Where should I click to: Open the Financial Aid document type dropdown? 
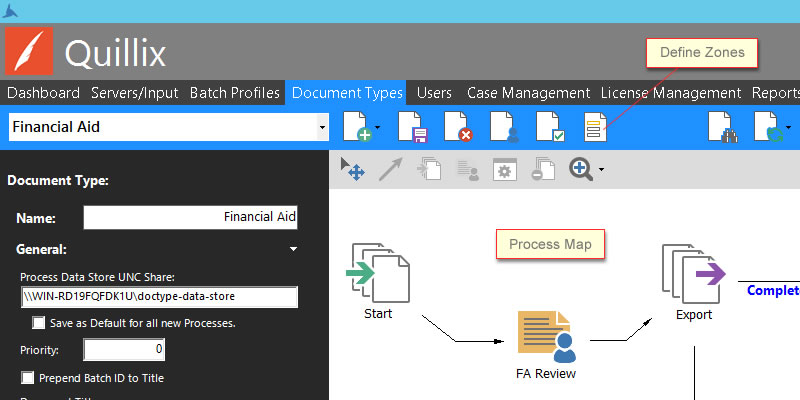tap(322, 127)
